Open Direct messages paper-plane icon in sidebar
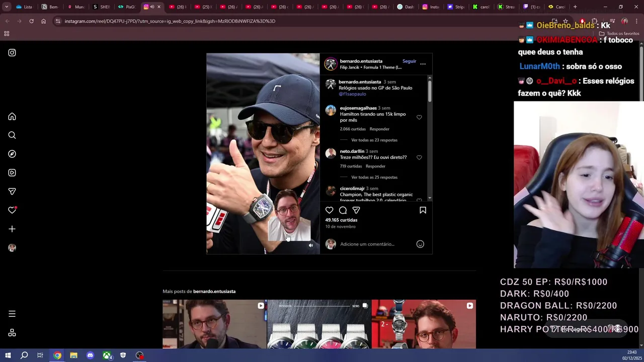Screen dimensions: 644x362 pyautogui.click(x=12, y=192)
